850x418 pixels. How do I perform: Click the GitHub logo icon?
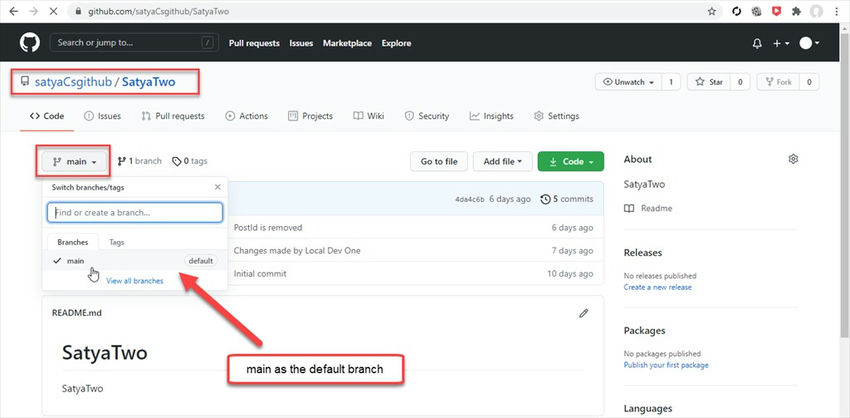click(x=30, y=43)
